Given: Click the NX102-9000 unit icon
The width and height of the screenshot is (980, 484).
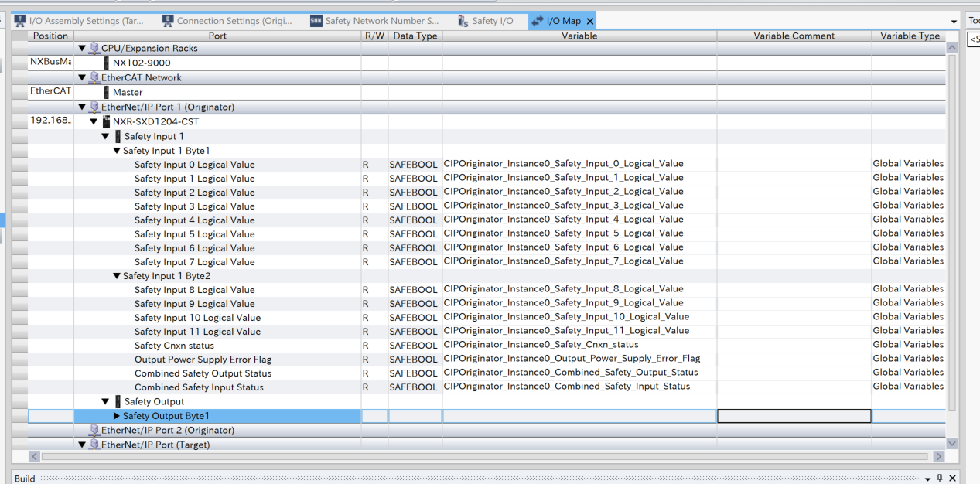Looking at the screenshot, I should [106, 63].
